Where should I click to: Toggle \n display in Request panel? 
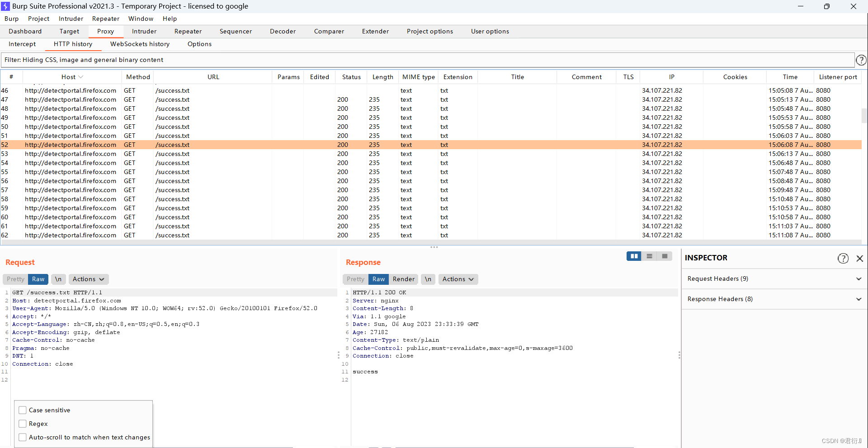(x=58, y=279)
